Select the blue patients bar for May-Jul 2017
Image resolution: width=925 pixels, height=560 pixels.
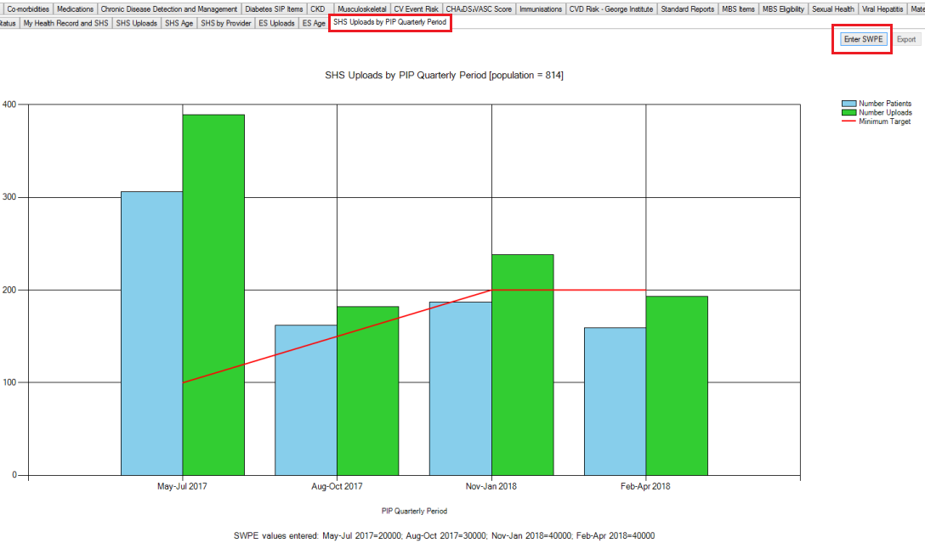151,333
